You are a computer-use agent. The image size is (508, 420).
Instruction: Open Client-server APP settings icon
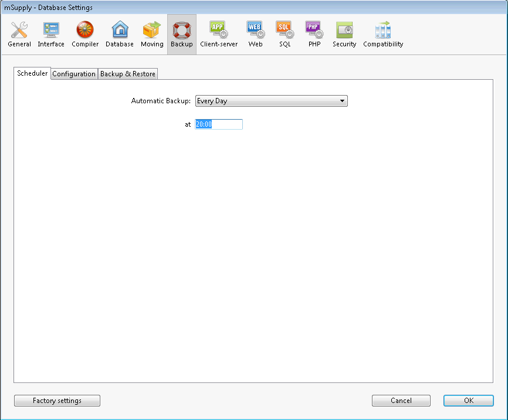pos(218,31)
